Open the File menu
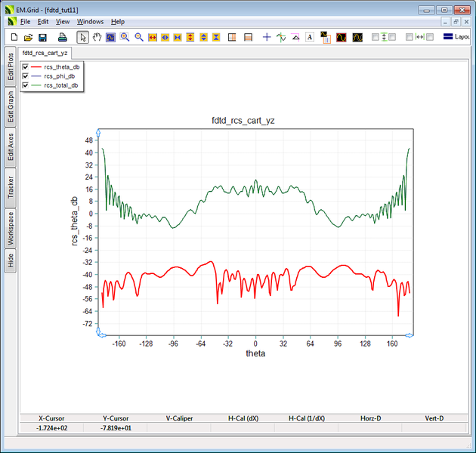Image resolution: width=476 pixels, height=453 pixels. [x=26, y=22]
